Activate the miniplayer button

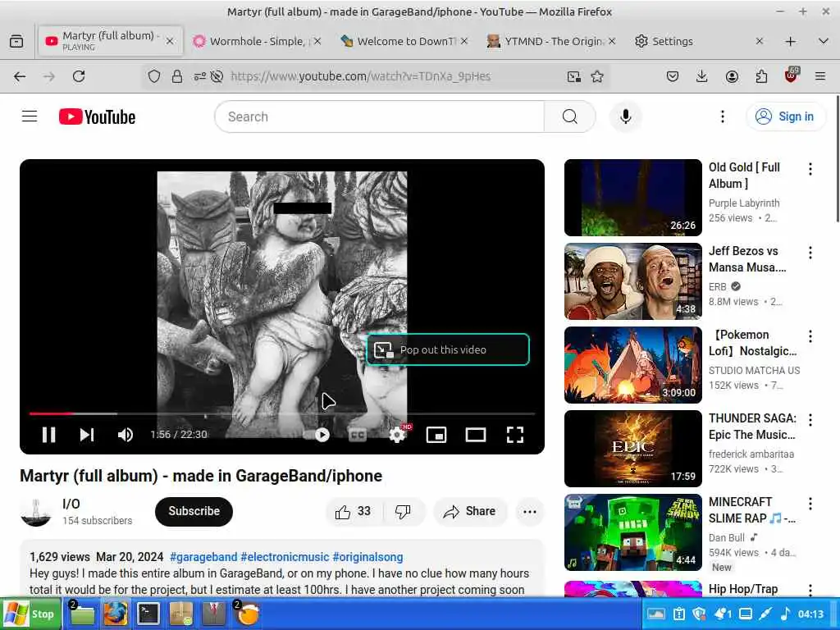tap(436, 435)
